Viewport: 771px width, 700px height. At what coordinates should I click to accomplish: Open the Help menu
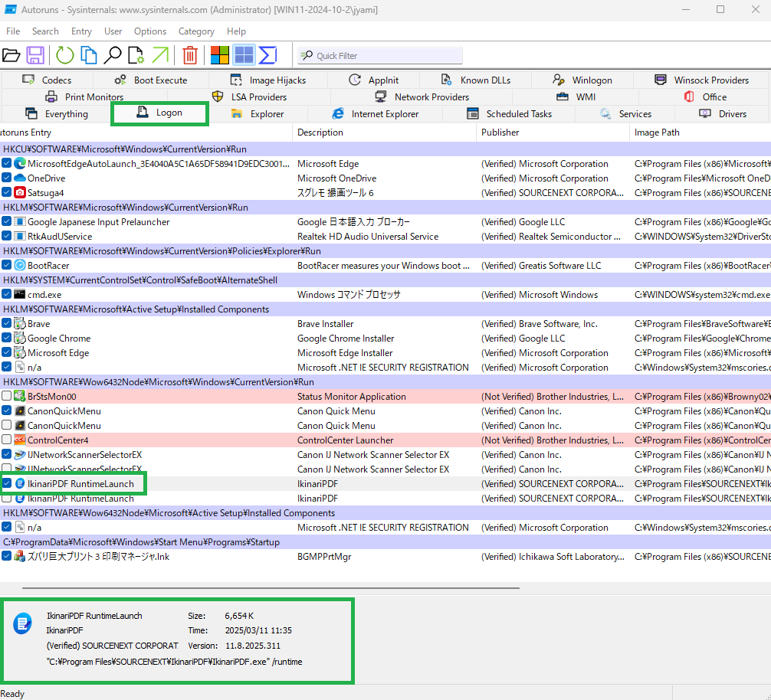tap(236, 31)
